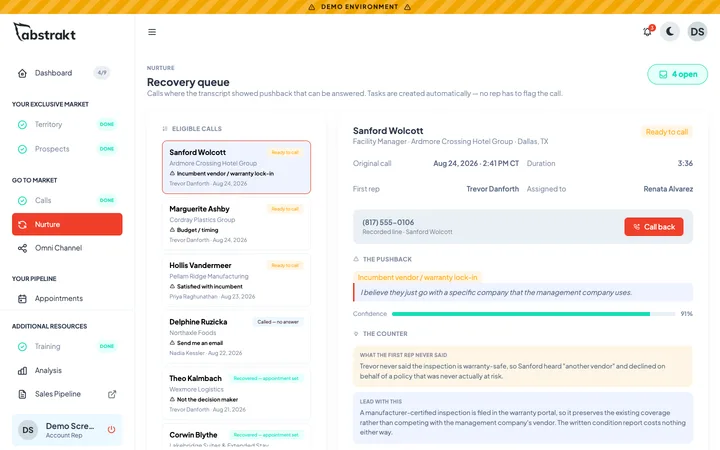Click the Confidence progress bar

533,314
